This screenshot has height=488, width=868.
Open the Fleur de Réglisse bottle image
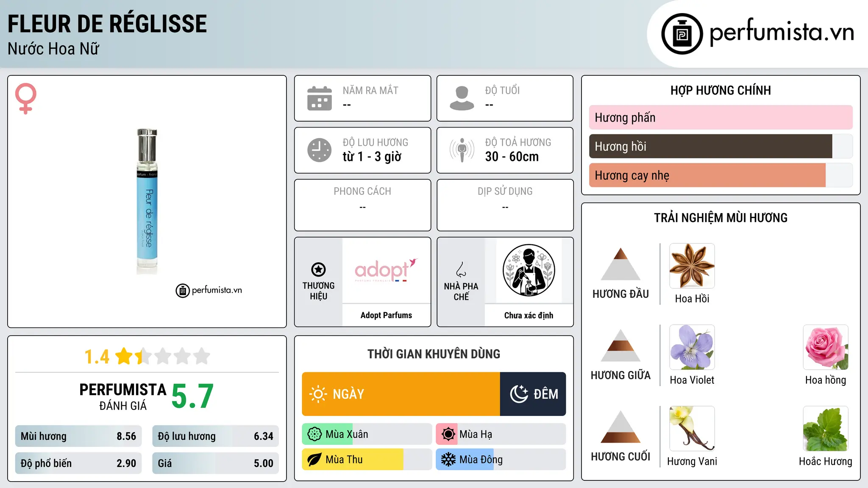click(x=147, y=201)
